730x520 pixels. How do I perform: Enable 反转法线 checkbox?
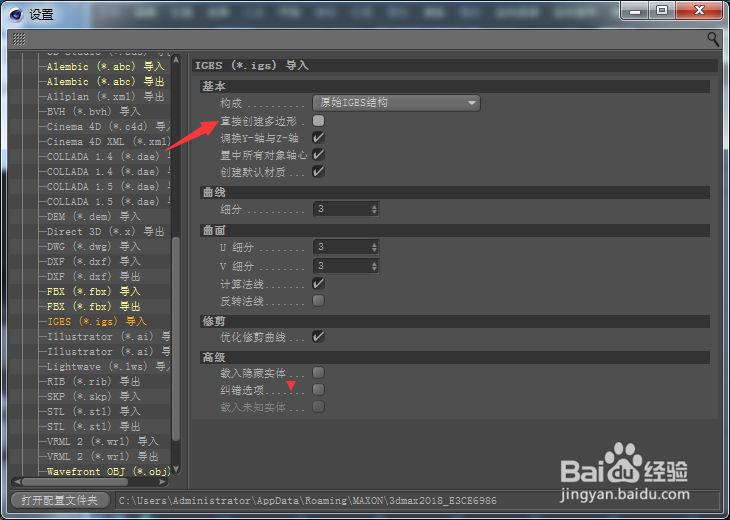pos(318,301)
